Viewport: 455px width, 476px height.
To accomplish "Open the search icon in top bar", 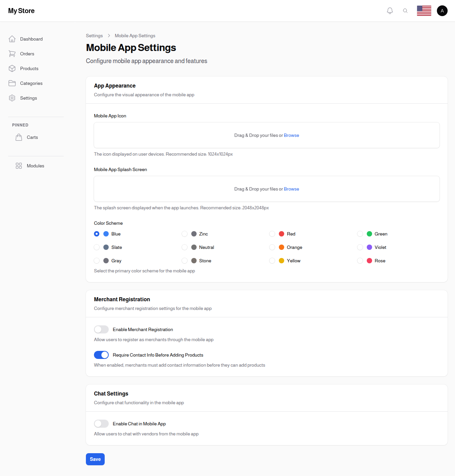I will click(405, 10).
